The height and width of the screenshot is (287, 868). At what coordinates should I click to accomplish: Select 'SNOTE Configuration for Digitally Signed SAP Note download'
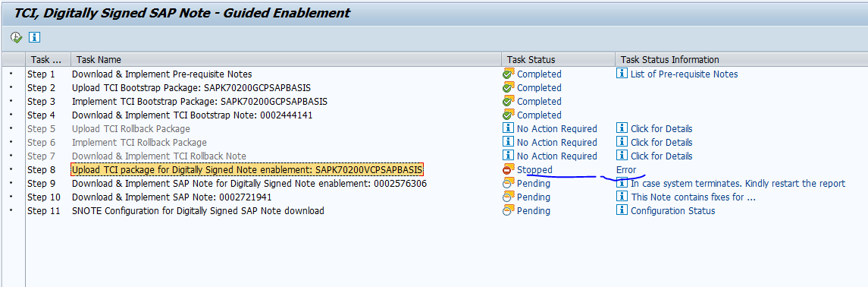point(198,211)
